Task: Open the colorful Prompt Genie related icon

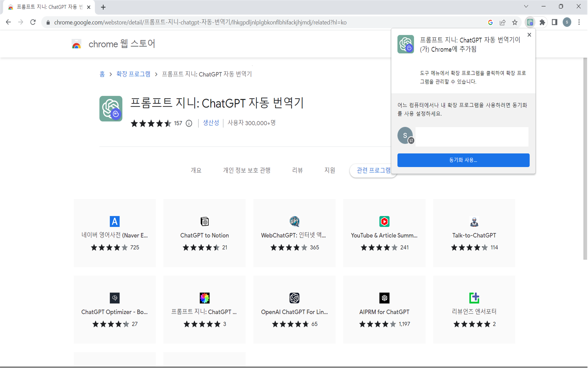Action: pyautogui.click(x=205, y=298)
